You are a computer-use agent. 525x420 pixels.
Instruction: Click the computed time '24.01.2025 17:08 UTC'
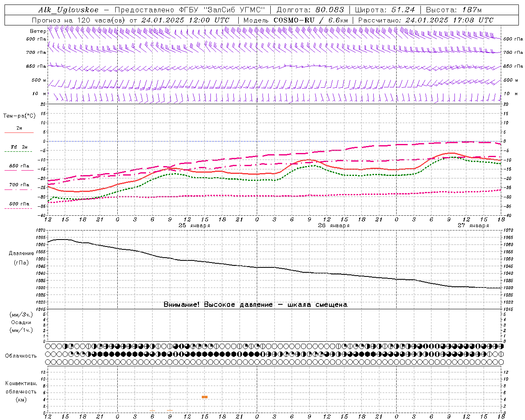point(450,20)
